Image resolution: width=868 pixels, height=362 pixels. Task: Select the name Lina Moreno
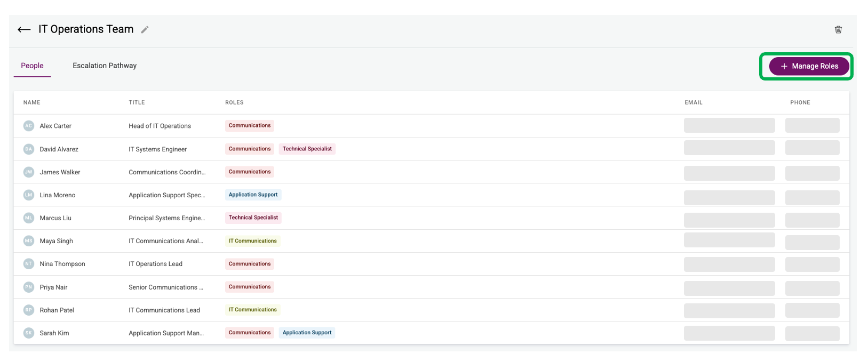(x=58, y=195)
